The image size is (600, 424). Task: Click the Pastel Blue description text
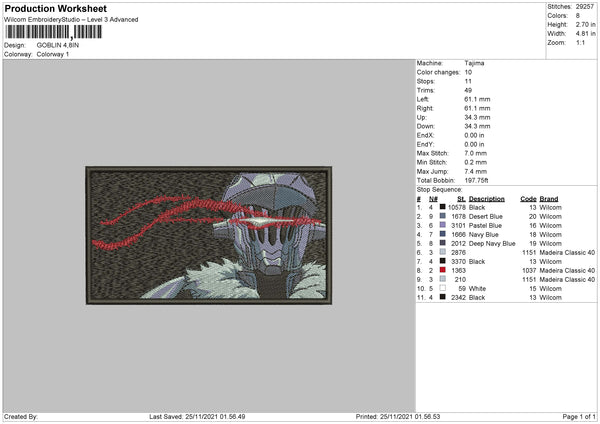pyautogui.click(x=485, y=225)
